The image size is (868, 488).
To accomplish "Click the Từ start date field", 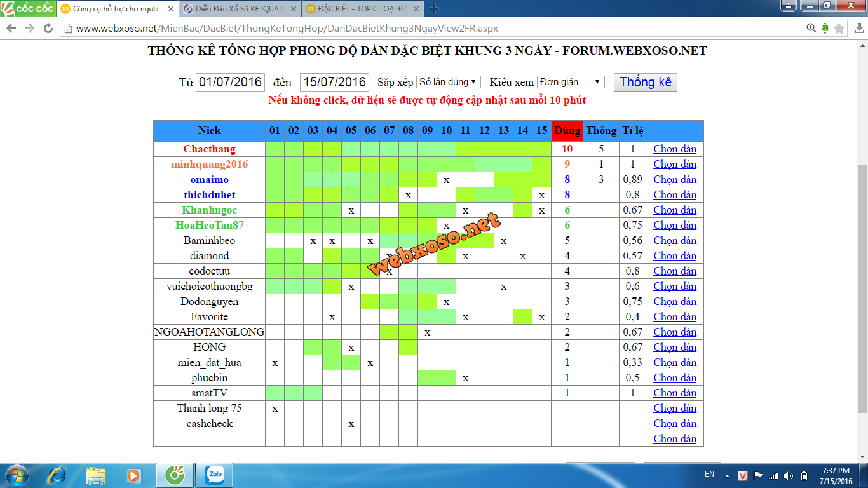I will click(x=230, y=82).
